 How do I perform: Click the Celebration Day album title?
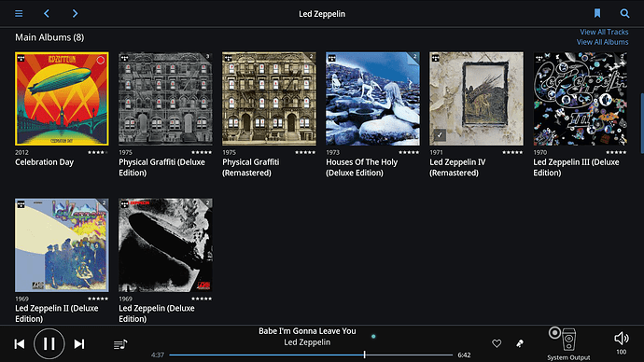45,162
